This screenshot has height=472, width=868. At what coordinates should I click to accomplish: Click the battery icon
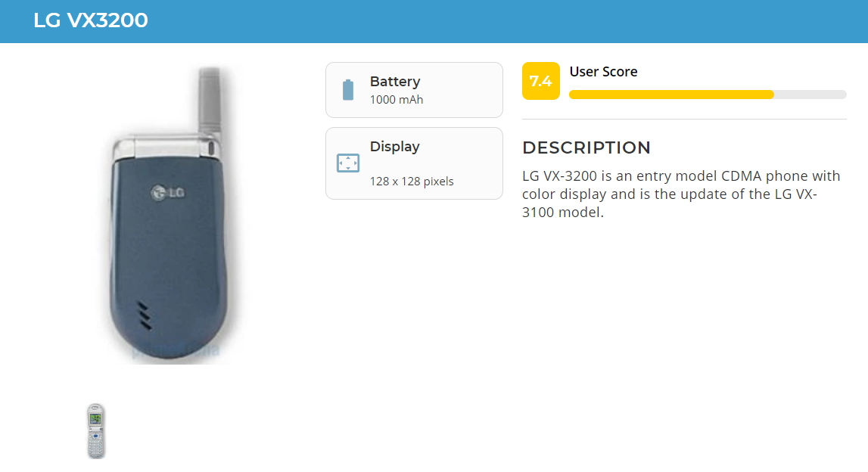point(348,90)
